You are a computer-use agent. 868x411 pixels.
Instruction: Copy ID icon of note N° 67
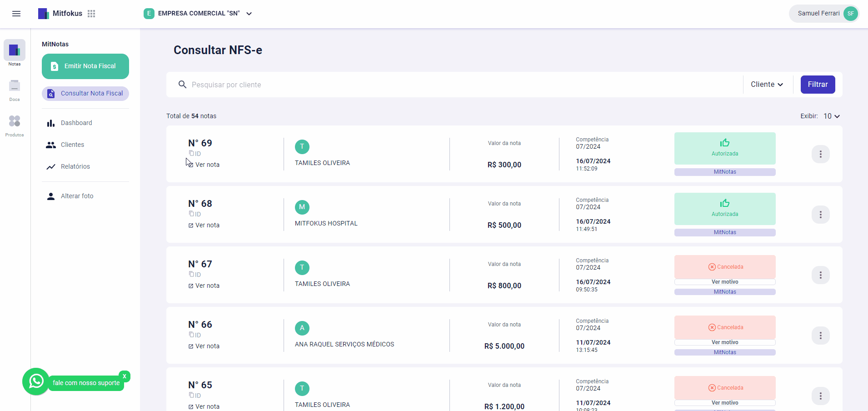pyautogui.click(x=191, y=274)
